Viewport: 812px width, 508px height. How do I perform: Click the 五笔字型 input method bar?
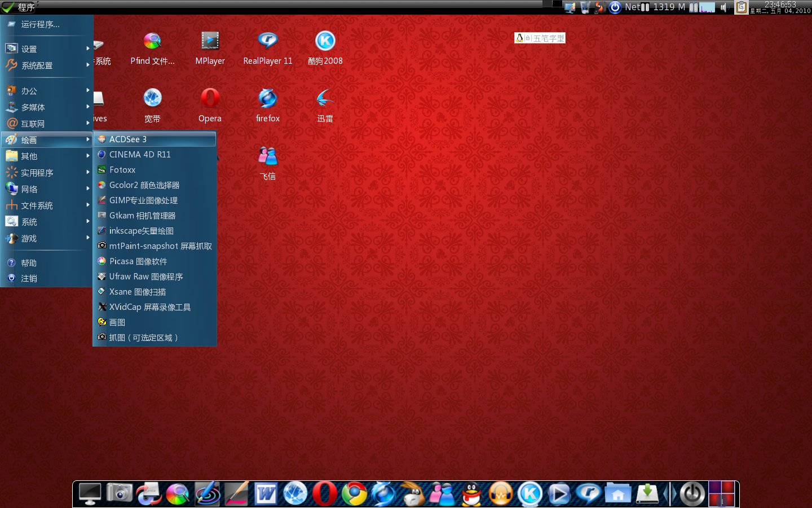click(540, 38)
